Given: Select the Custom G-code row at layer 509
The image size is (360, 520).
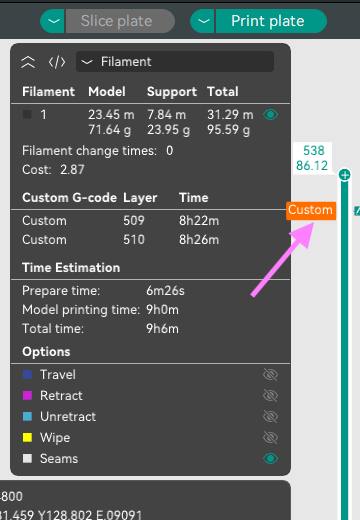Looking at the screenshot, I should pos(150,221).
